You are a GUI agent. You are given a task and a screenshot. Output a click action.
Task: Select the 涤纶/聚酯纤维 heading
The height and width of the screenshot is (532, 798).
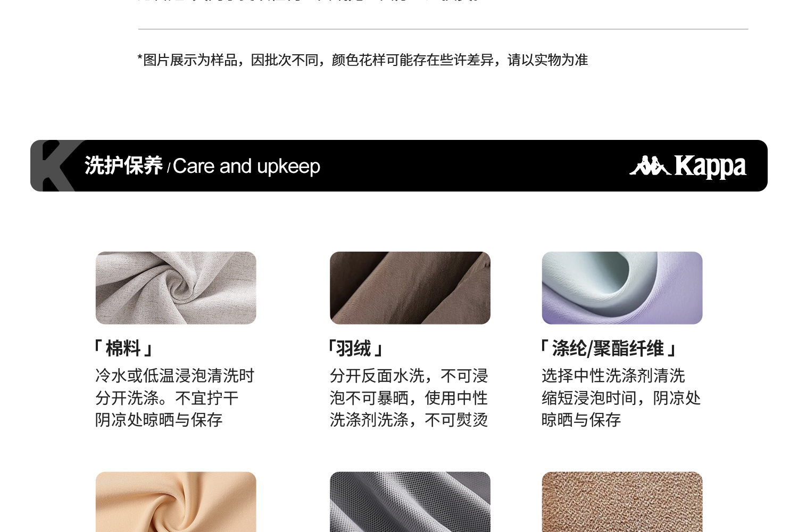point(608,348)
